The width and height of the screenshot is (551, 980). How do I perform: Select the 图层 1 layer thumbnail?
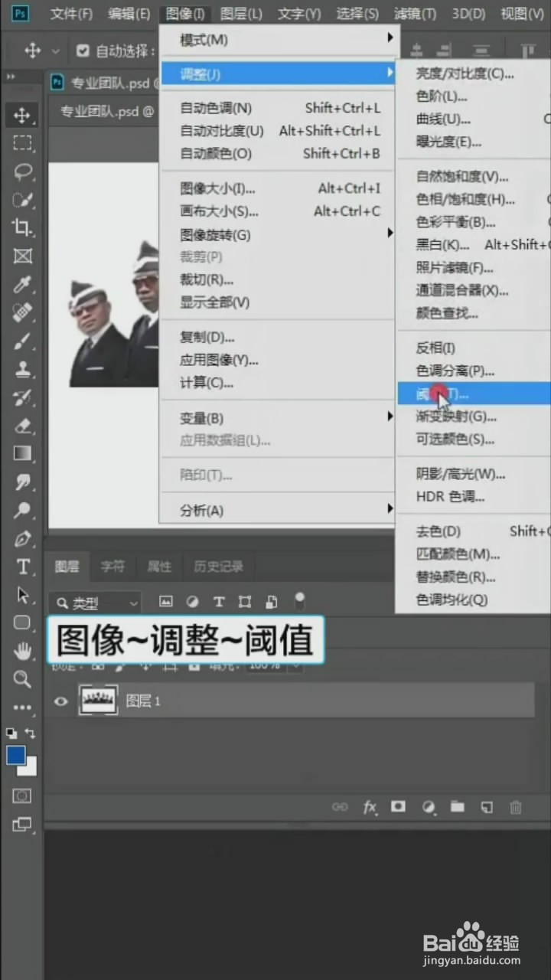(98, 701)
